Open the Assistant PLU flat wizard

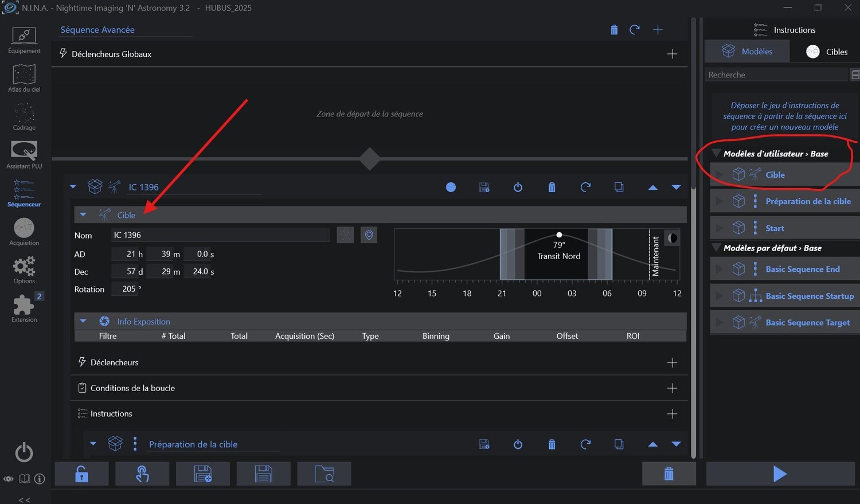coord(24,155)
